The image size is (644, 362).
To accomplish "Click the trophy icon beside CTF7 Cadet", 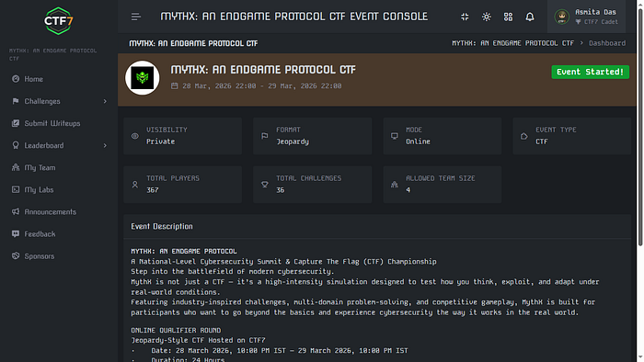I will [x=579, y=22].
